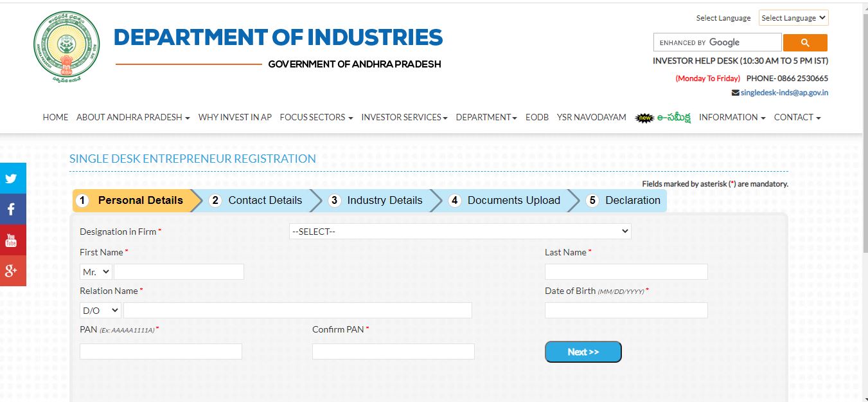Viewport: 868px width, 402px height.
Task: Click the NEW badge next to e-సమీక్ష
Action: click(x=644, y=117)
